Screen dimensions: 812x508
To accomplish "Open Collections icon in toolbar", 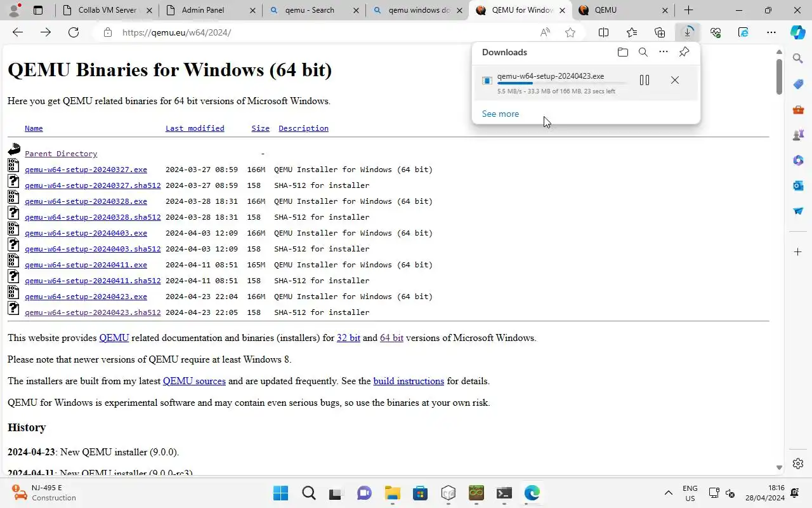I will tap(660, 32).
